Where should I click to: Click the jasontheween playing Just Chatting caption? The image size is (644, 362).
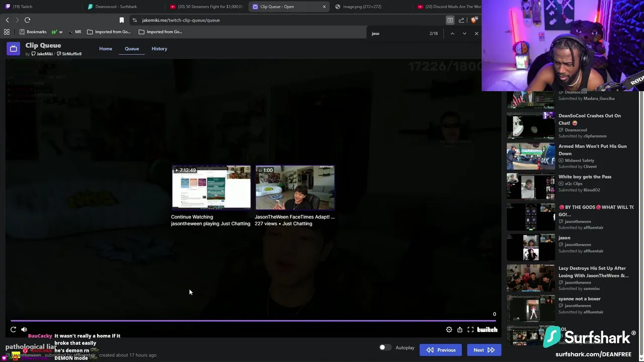click(x=210, y=224)
